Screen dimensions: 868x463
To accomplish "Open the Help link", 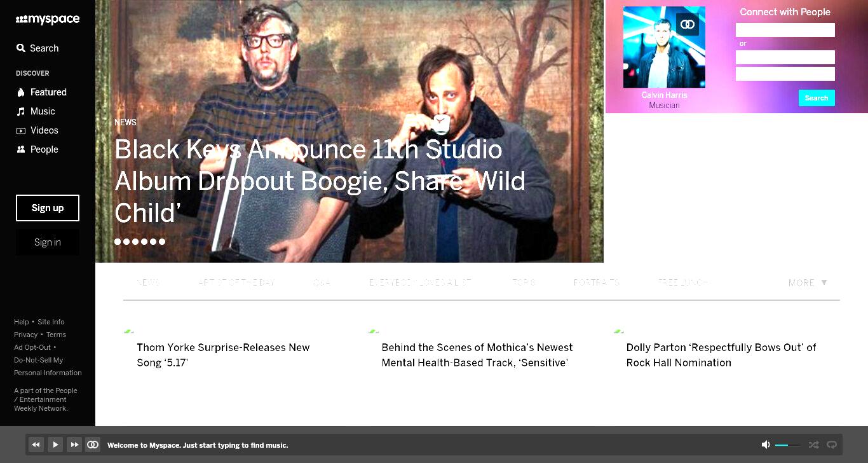I will 22,322.
